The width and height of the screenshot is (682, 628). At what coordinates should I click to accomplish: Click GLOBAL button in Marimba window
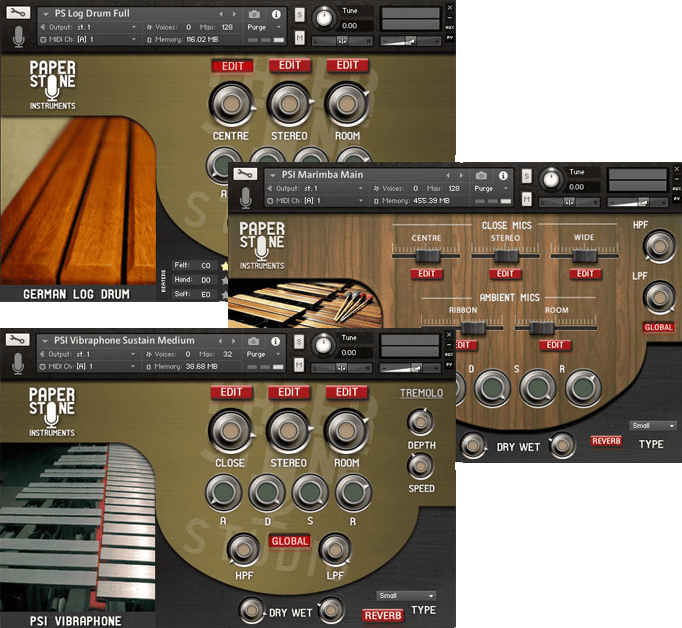[659, 327]
